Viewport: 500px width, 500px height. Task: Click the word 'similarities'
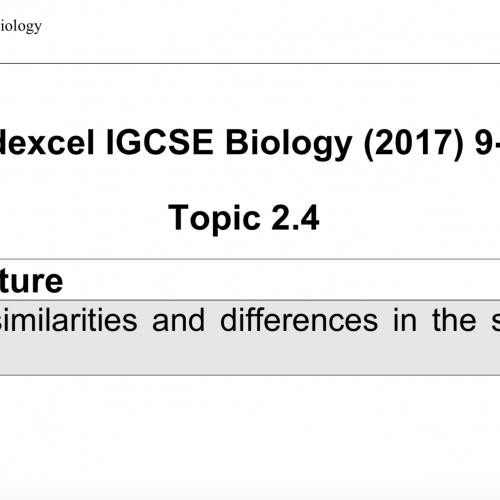(x=68, y=320)
